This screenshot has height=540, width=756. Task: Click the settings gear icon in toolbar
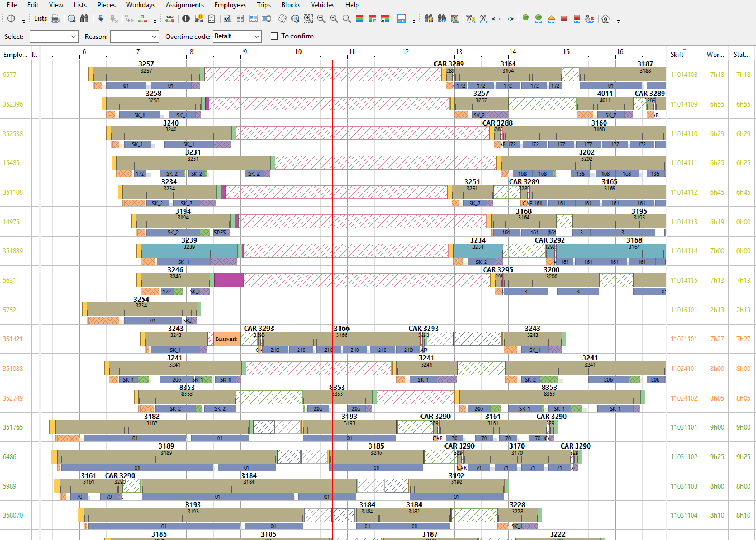point(283,18)
